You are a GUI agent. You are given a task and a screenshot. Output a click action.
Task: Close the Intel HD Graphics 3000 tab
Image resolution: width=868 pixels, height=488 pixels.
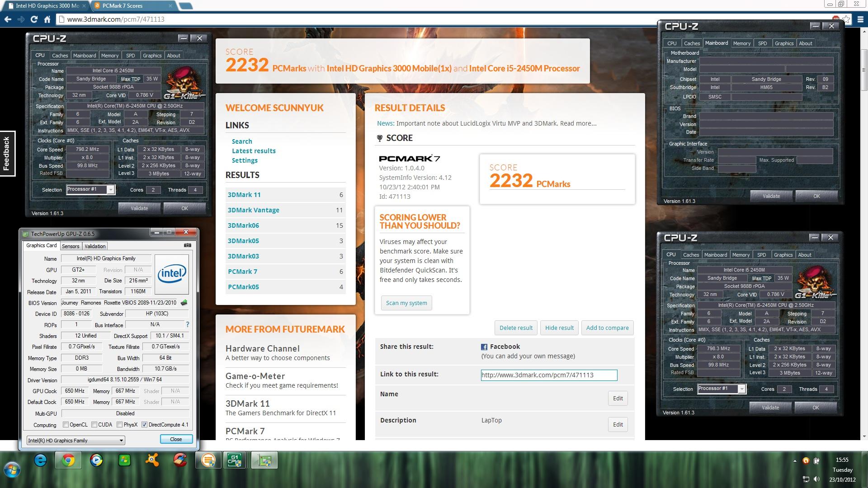tap(84, 6)
